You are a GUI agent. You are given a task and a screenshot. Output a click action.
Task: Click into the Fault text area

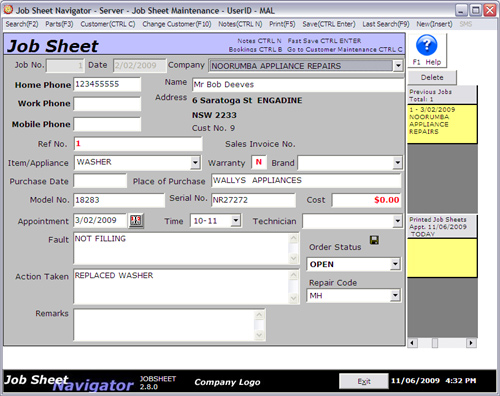pyautogui.click(x=182, y=249)
